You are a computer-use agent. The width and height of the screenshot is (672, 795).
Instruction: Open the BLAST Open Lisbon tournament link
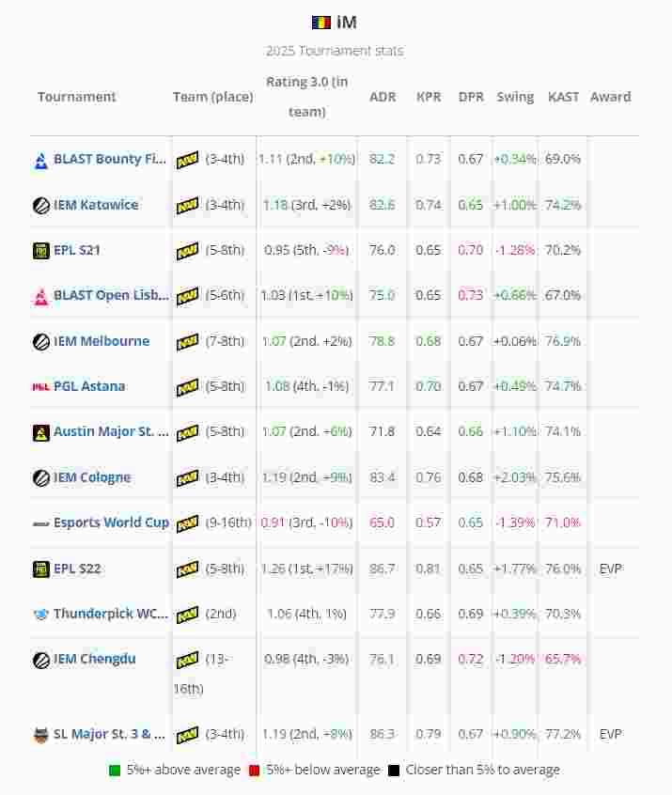111,295
